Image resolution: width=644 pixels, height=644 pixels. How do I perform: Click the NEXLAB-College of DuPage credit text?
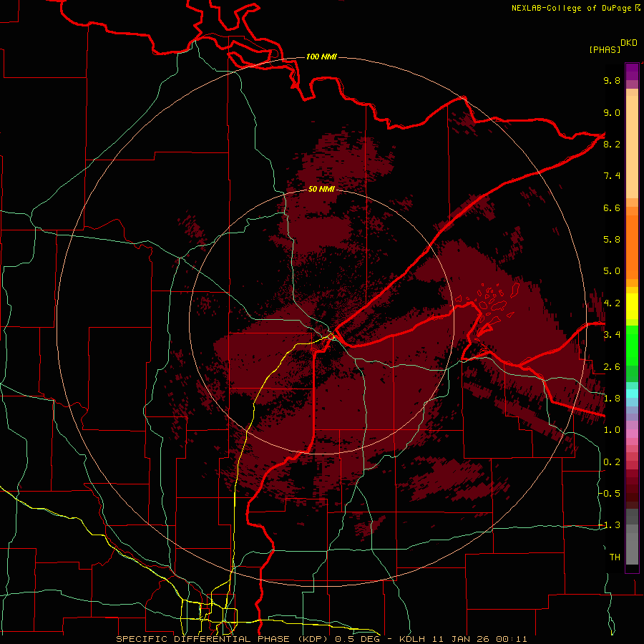[572, 8]
